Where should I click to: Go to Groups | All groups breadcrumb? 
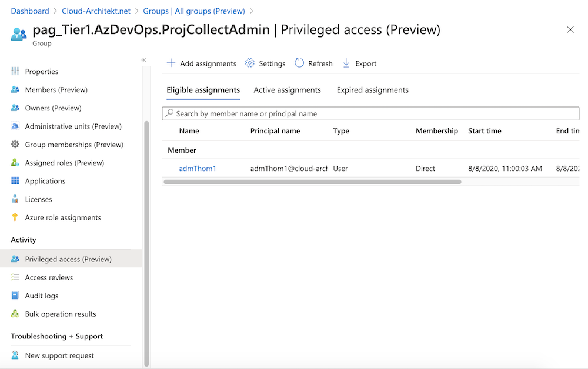[x=194, y=11]
